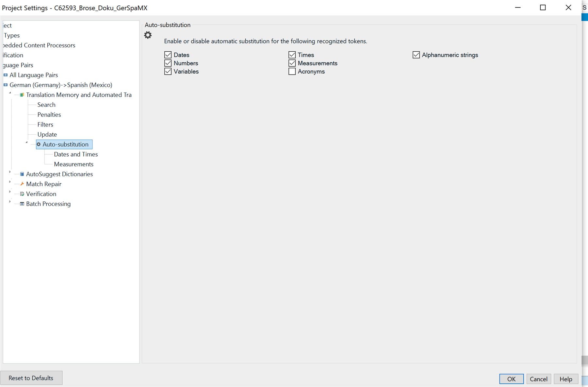Click the Reset to Defaults button
The height and width of the screenshot is (387, 588).
(x=31, y=378)
